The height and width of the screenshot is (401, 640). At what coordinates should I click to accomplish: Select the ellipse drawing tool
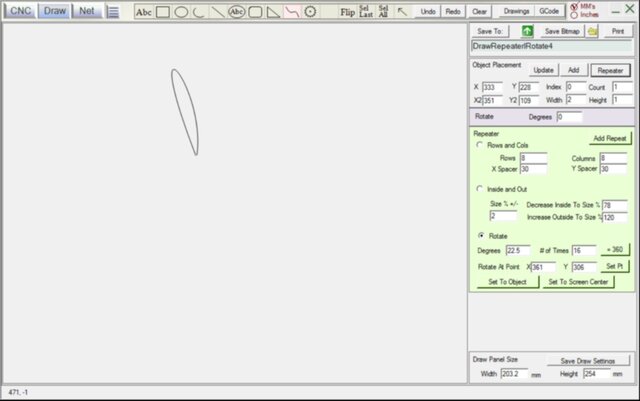[181, 12]
